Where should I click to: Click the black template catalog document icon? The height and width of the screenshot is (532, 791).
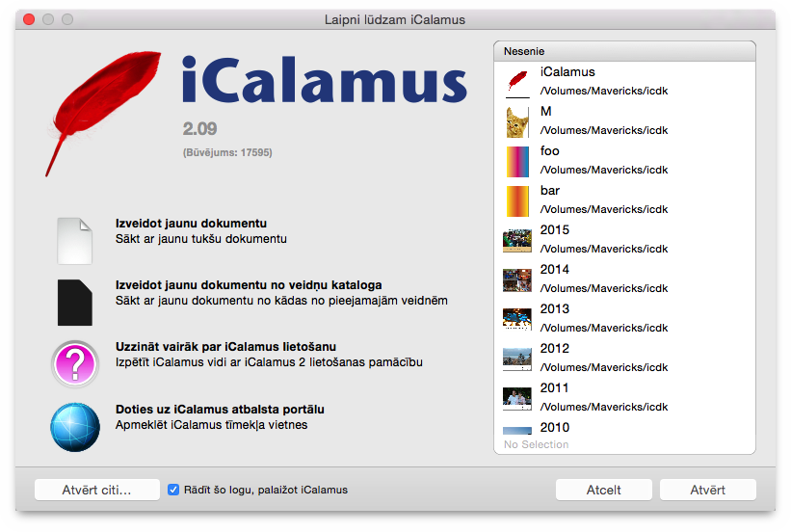pos(74,303)
